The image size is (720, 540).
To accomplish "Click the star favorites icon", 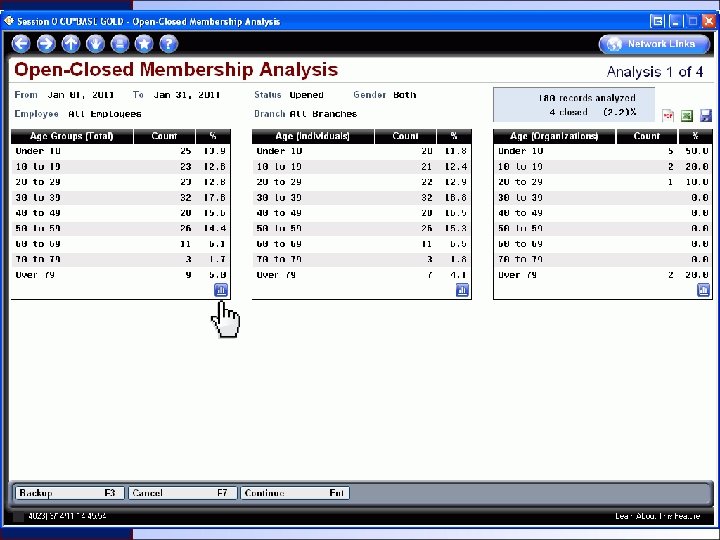I will pos(144,44).
